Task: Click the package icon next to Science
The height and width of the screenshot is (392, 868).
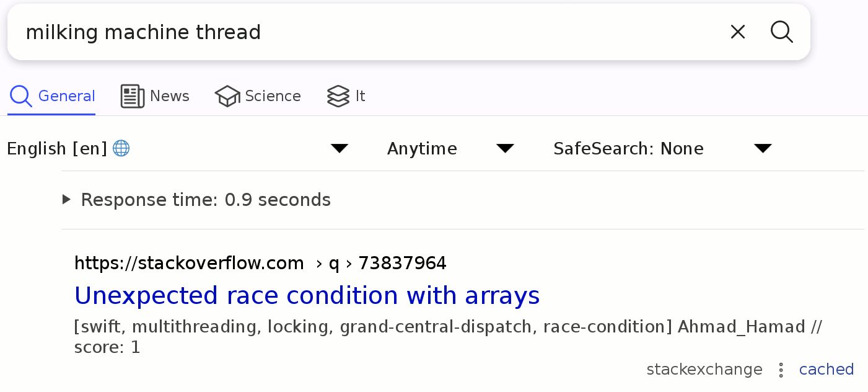Action: tap(227, 96)
